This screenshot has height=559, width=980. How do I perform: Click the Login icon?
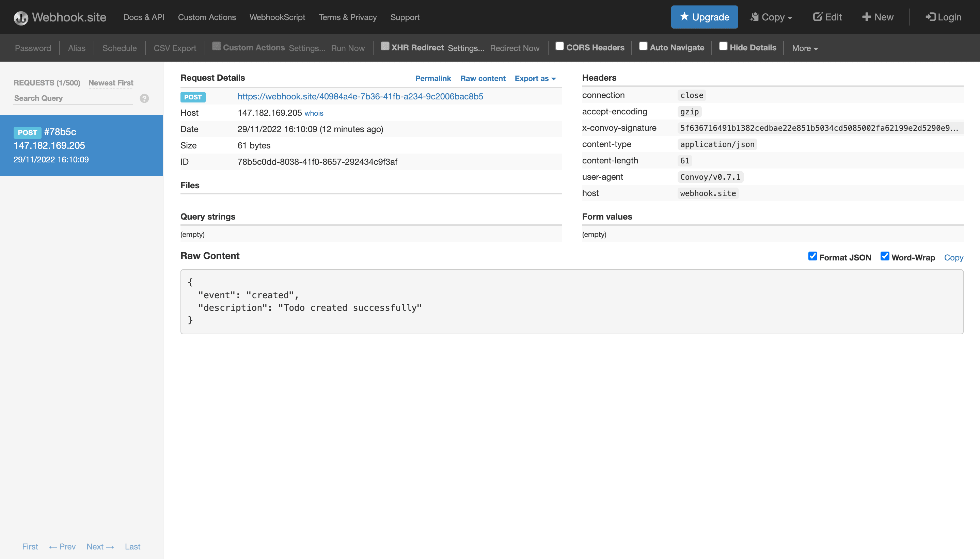(x=931, y=17)
